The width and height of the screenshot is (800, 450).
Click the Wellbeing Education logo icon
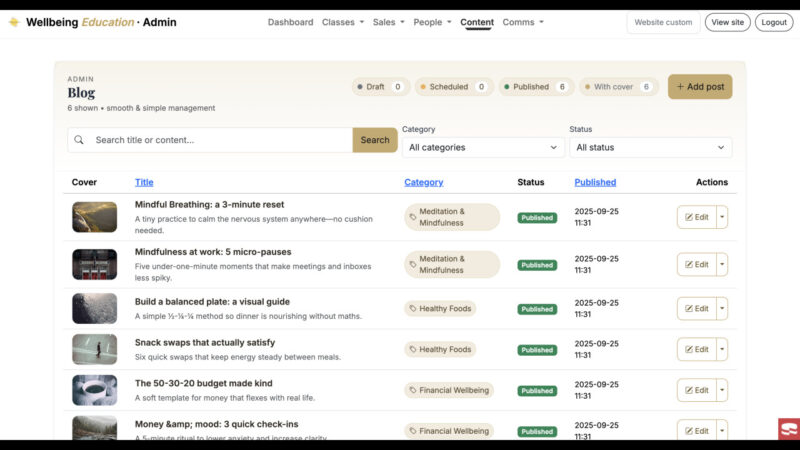pos(14,22)
